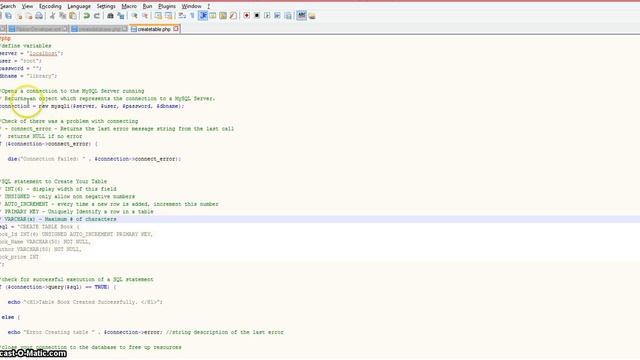Click the highlighted 'VARCHAR(x) - Maximum' line
The width and height of the screenshot is (640, 360).
[320, 219]
